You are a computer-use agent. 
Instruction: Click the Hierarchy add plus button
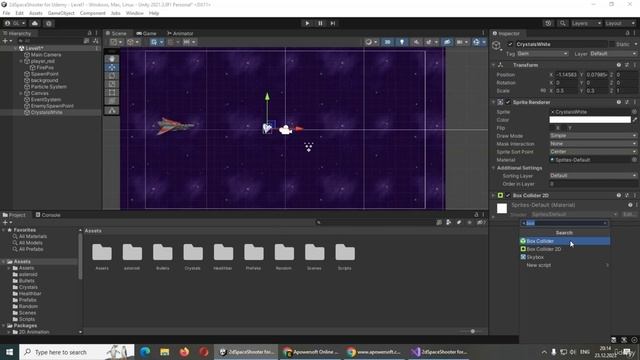pos(5,41)
